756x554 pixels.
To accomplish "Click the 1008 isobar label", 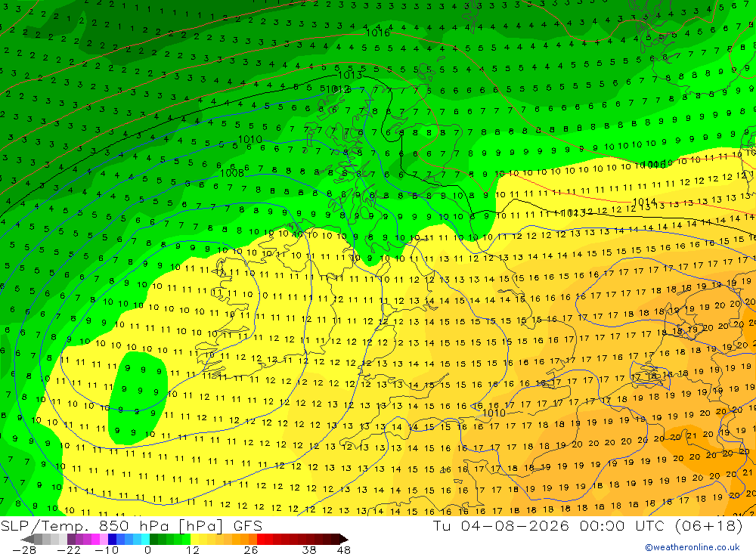I will 232,172.
